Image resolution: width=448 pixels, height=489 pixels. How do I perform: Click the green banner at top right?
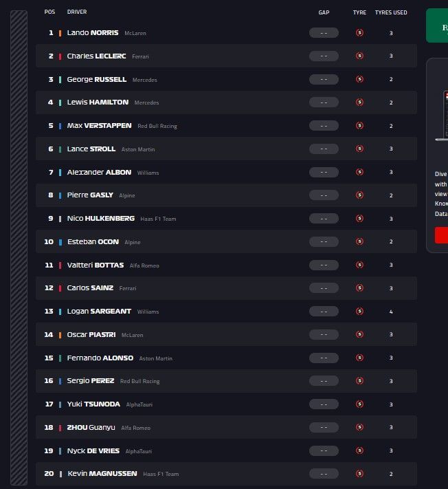point(437,25)
